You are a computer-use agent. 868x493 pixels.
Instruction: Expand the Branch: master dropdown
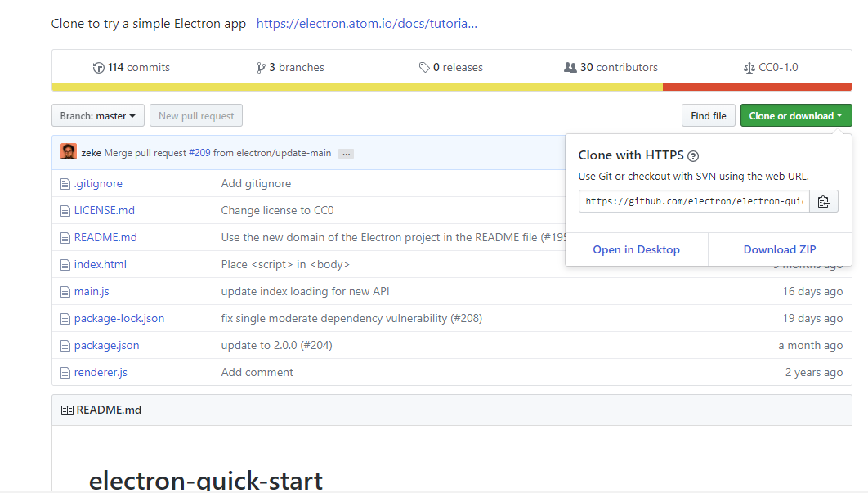(x=98, y=116)
